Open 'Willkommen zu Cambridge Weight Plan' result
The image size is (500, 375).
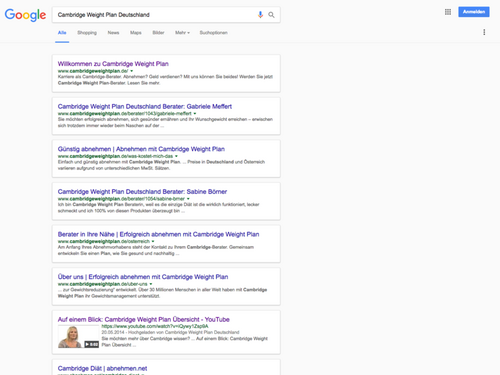tap(113, 64)
